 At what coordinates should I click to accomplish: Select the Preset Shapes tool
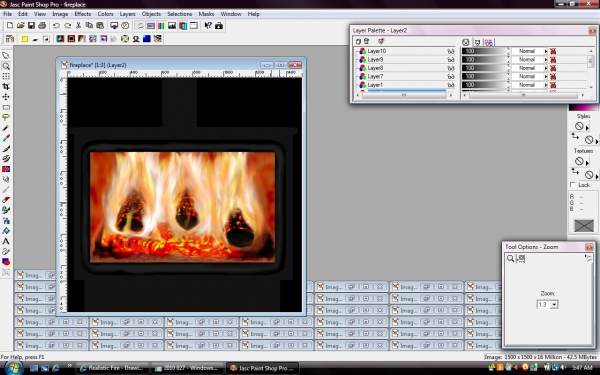click(6, 262)
